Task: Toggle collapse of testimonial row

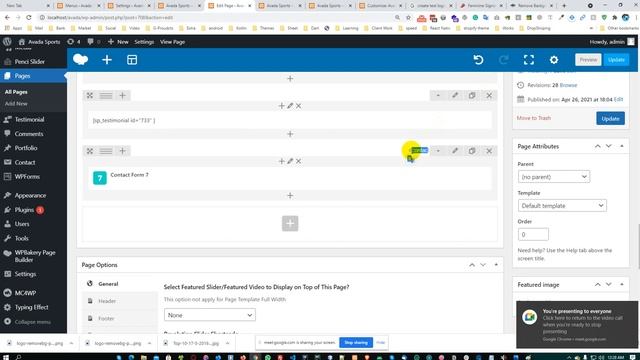Action: pyautogui.click(x=438, y=95)
